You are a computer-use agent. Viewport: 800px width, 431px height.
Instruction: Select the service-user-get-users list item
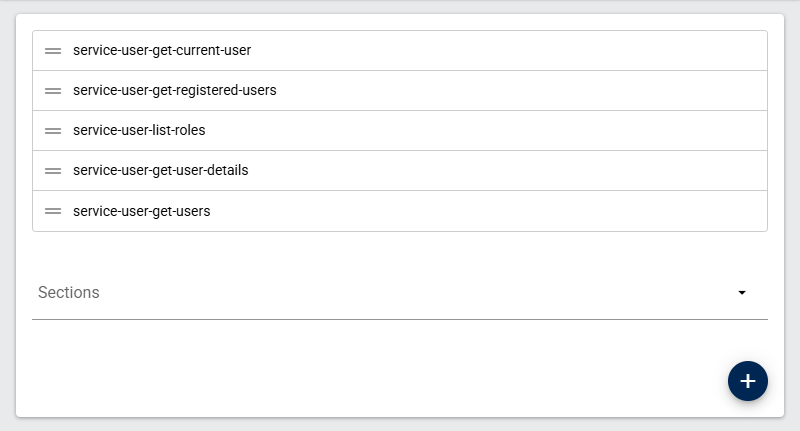coord(141,211)
